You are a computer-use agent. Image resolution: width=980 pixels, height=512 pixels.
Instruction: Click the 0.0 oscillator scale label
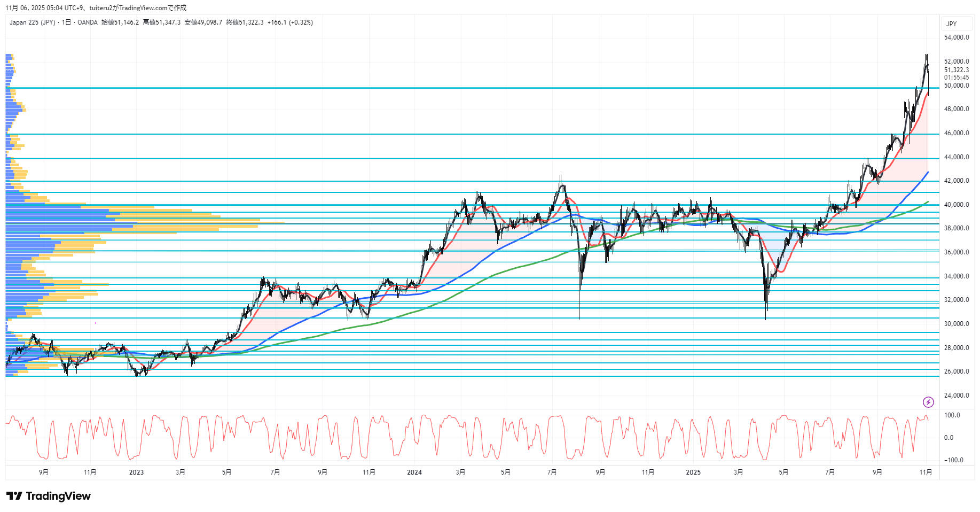click(x=948, y=438)
